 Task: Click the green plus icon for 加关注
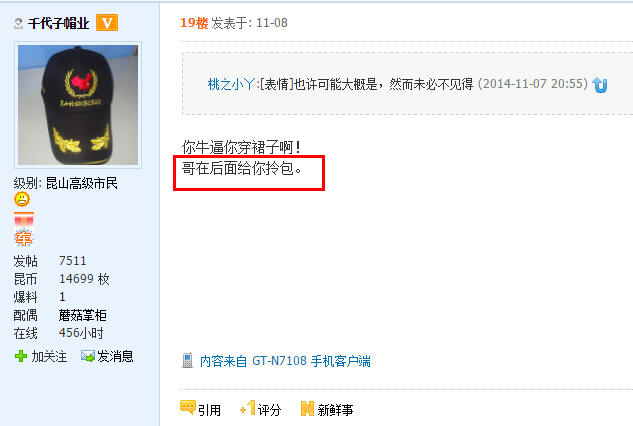[21, 356]
